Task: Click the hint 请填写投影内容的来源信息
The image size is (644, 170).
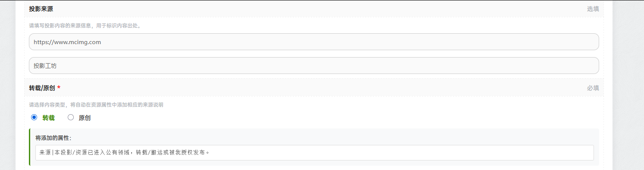Action: pyautogui.click(x=60, y=26)
